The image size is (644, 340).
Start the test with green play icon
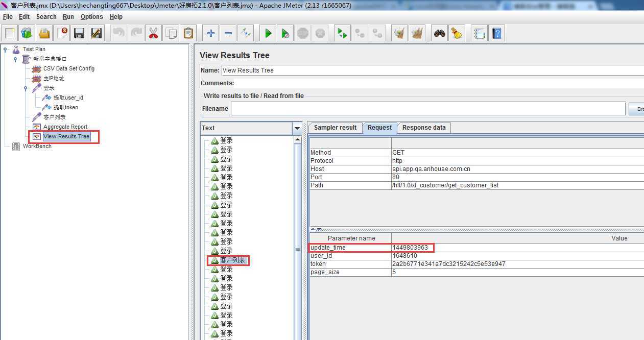tap(268, 33)
